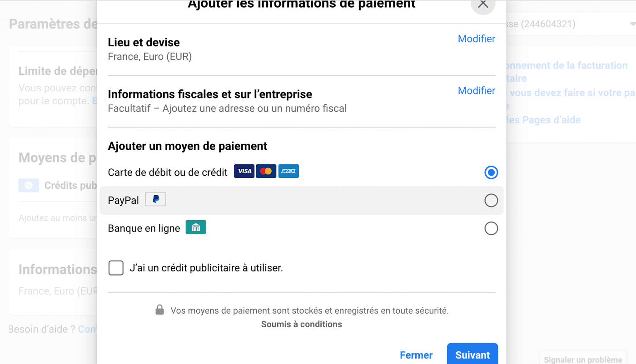Image resolution: width=636 pixels, height=364 pixels.
Task: Select the Banque en ligne option
Action: tap(491, 228)
